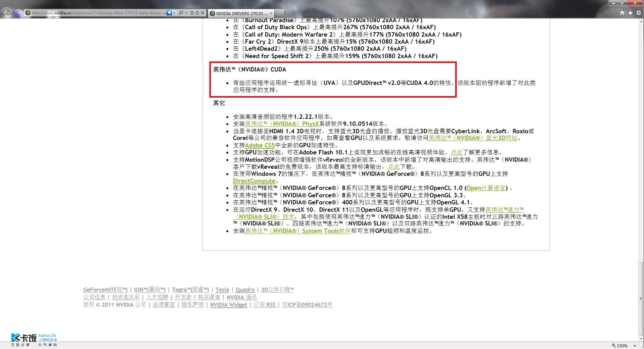
Task: Open the Open计算语言 link
Action: [x=486, y=188]
